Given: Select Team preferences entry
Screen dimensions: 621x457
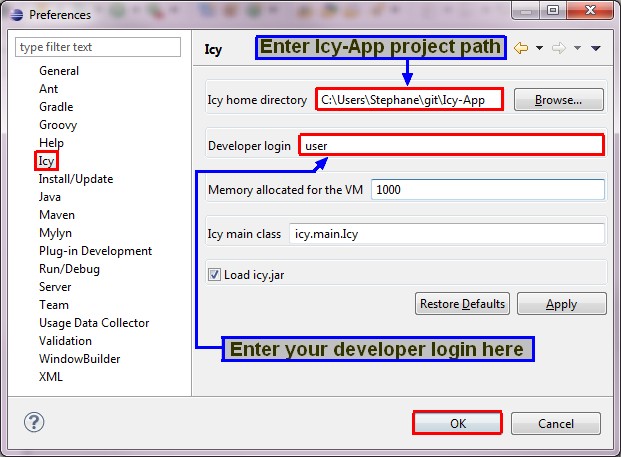Looking at the screenshot, I should [54, 305].
